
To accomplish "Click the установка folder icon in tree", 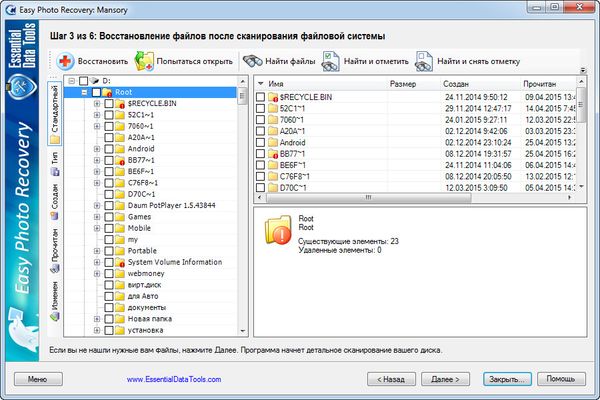I will [x=120, y=330].
